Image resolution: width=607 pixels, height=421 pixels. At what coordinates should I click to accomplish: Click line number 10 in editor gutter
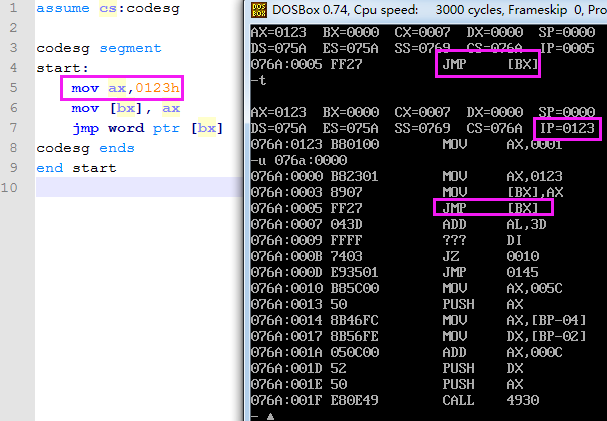[x=9, y=188]
